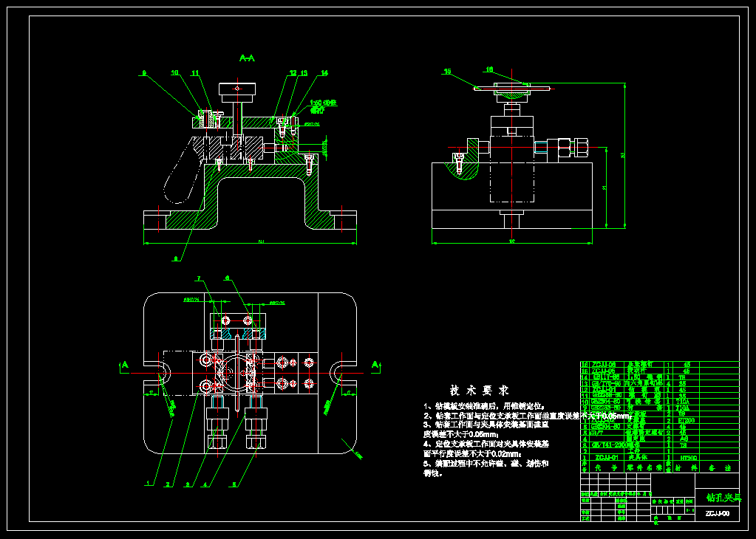Image resolution: width=756 pixels, height=539 pixels.
Task: Select balloon number 11 above section view
Action: coord(195,73)
